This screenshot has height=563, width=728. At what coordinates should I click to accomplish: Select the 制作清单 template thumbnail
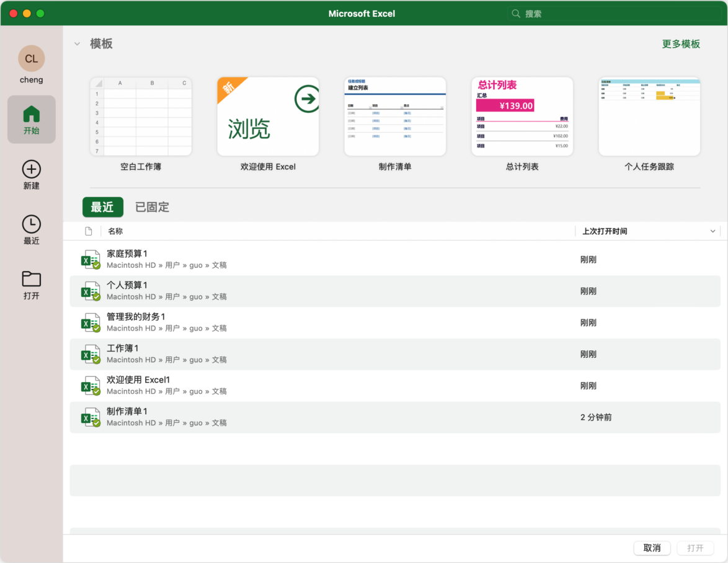[395, 116]
